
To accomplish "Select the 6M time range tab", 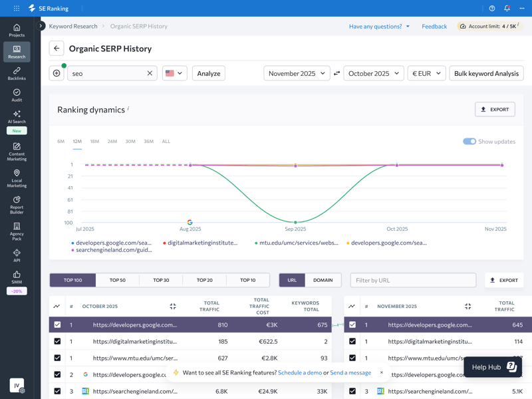I will tap(61, 142).
